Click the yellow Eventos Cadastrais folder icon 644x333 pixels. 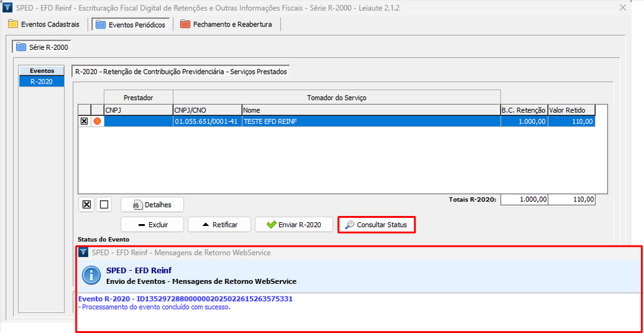tap(13, 25)
